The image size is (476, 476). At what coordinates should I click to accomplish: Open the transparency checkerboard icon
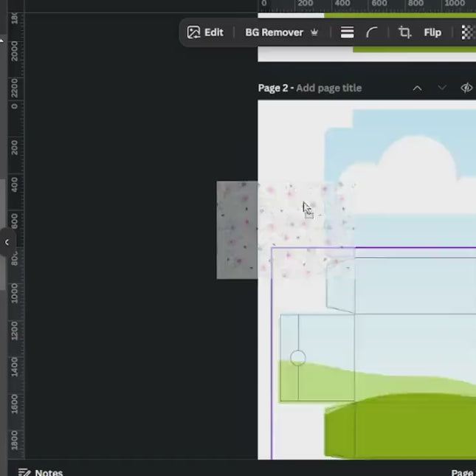[468, 32]
